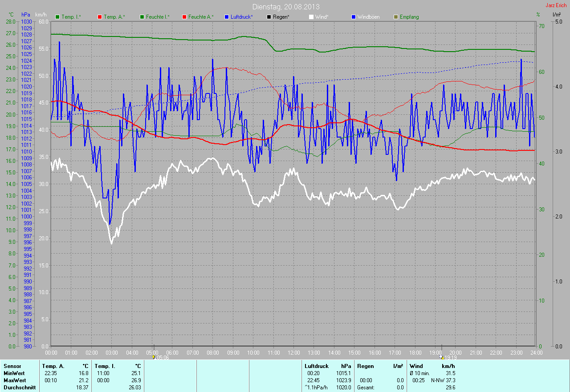Select the outdoor average value "18.37"

82,388
